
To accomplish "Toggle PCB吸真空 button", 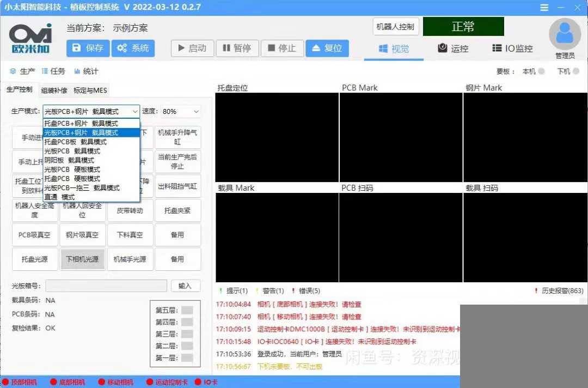I will (x=35, y=235).
